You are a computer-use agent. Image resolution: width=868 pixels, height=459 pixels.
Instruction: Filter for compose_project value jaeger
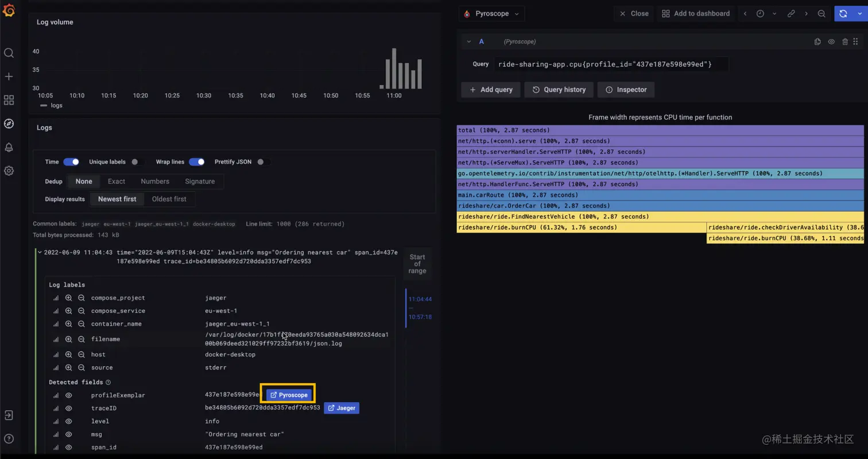click(x=68, y=298)
